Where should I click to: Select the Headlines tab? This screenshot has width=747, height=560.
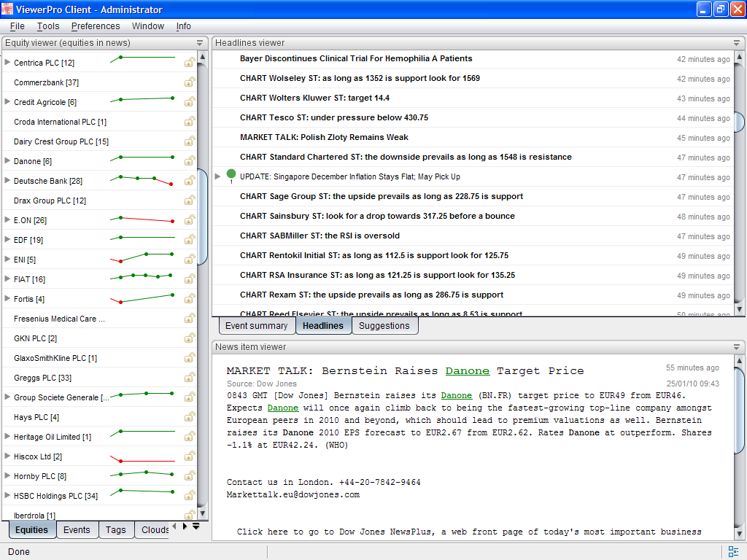(323, 326)
